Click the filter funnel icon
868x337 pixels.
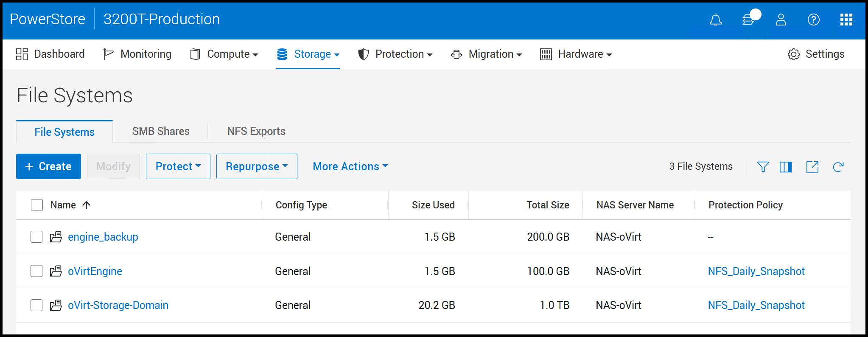tap(763, 167)
